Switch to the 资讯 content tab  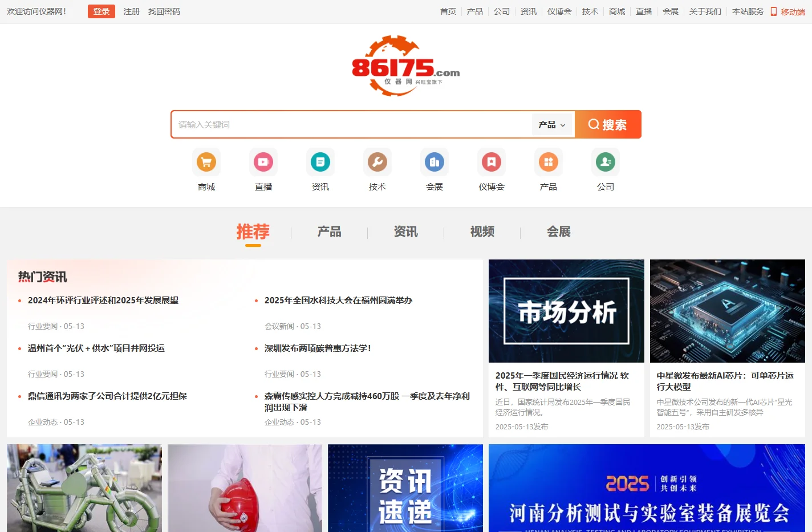pyautogui.click(x=406, y=232)
